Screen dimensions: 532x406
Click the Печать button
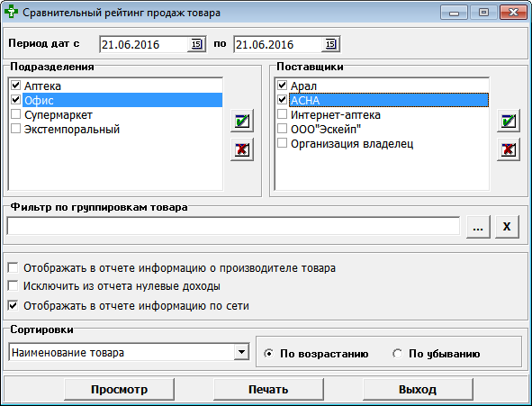tap(268, 390)
